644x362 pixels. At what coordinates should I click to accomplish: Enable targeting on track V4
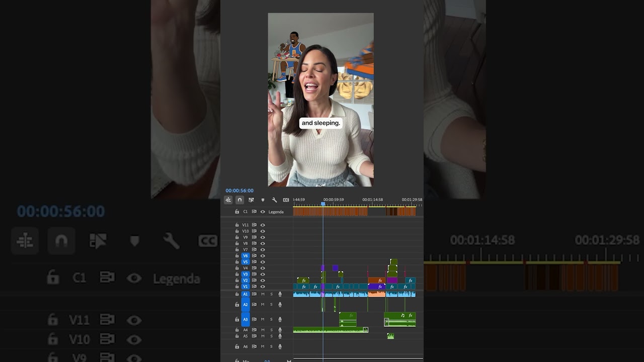click(x=246, y=268)
